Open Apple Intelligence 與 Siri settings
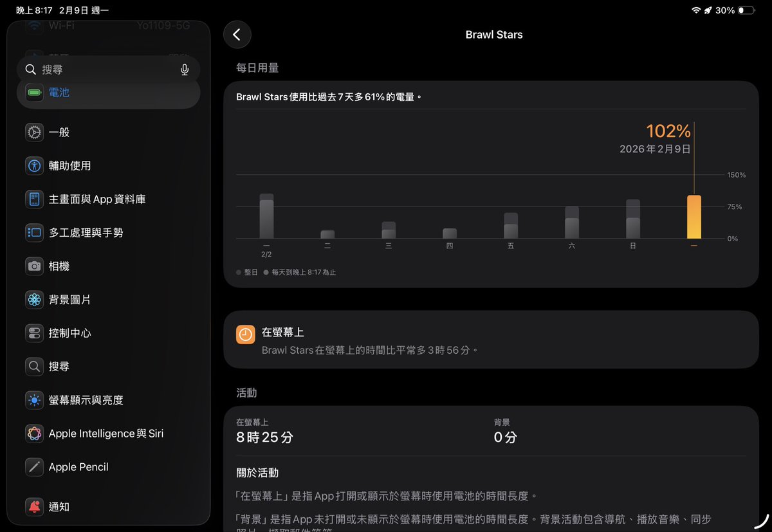 108,434
